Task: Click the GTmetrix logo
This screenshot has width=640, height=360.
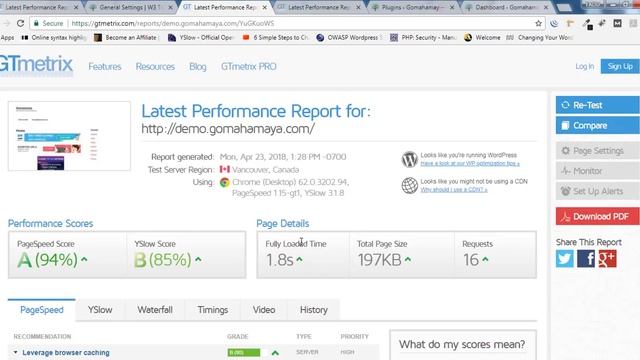Action: [x=36, y=65]
